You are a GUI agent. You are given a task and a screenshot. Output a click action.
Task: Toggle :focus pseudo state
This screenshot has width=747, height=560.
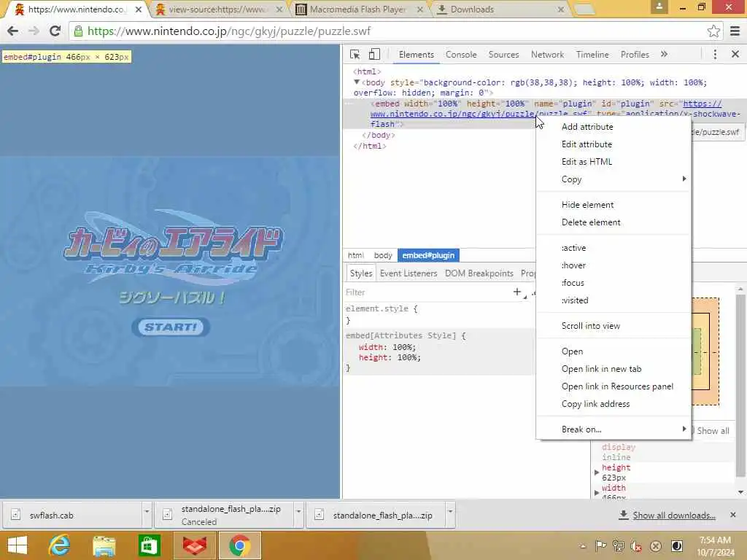tap(614, 283)
